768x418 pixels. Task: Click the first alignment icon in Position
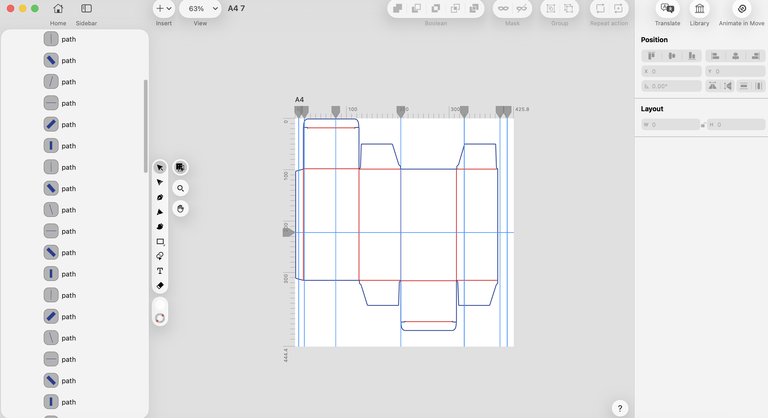[651, 56]
